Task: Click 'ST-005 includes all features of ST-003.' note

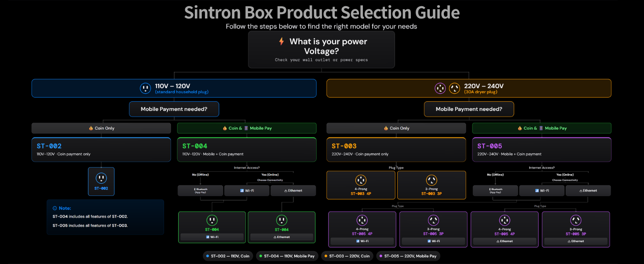Action: tap(90, 225)
